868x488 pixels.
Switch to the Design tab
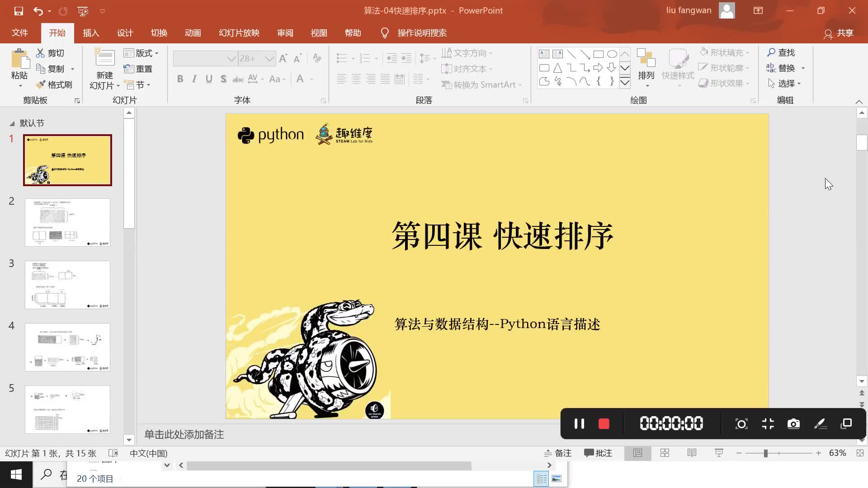(x=125, y=33)
